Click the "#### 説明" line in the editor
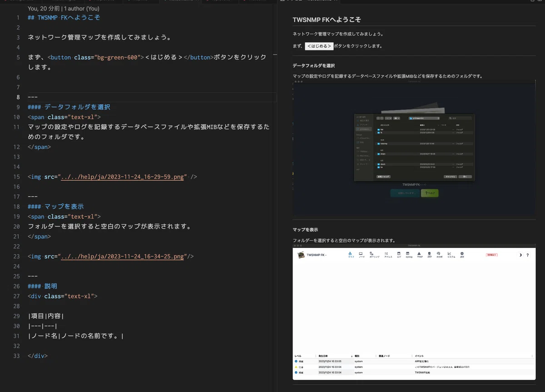 point(42,286)
